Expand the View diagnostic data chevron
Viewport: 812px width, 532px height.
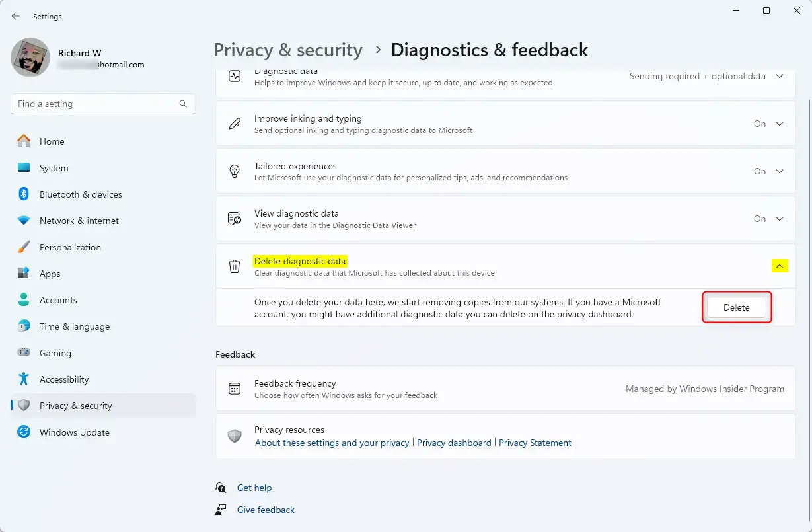point(780,219)
